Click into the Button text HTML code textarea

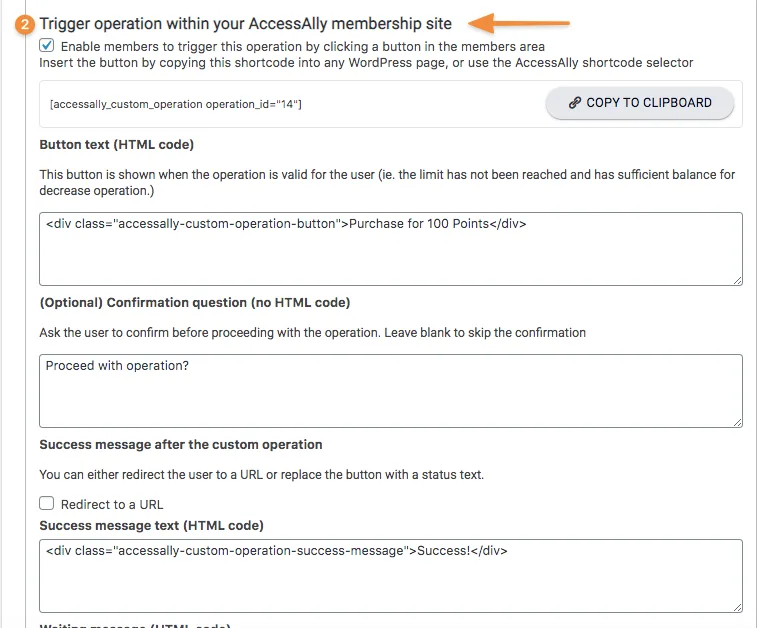(390, 249)
